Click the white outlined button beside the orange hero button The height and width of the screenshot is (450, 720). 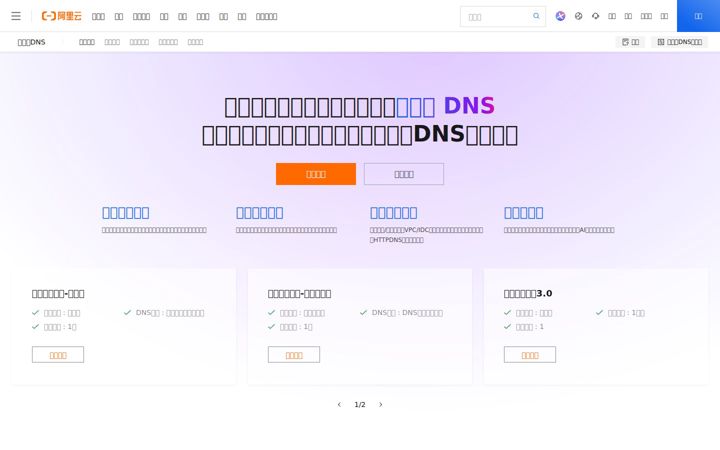[404, 174]
